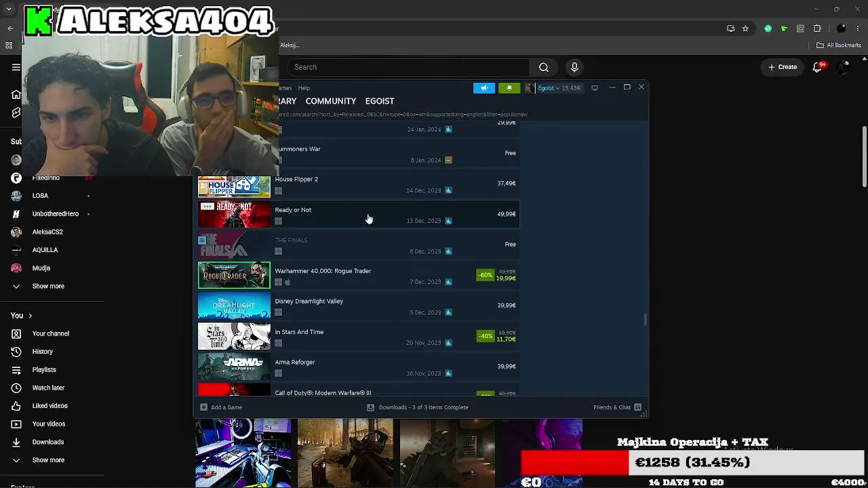Screen dimensions: 868x488
Task: Open Chrome tab search dropdown arrow
Action: tap(9, 9)
